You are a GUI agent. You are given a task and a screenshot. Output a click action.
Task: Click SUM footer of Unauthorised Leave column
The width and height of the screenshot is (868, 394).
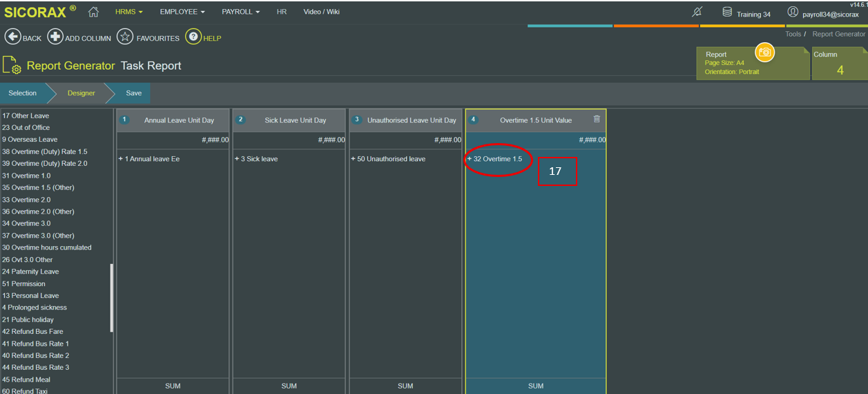point(405,386)
